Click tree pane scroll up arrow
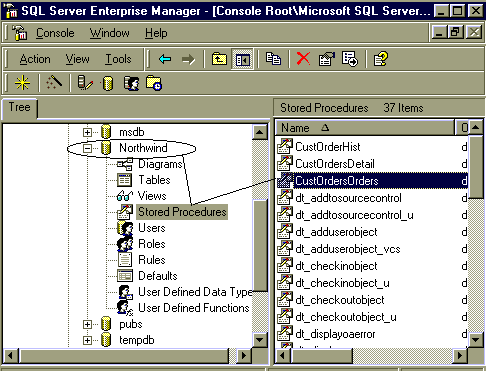486x371 pixels. 260,132
